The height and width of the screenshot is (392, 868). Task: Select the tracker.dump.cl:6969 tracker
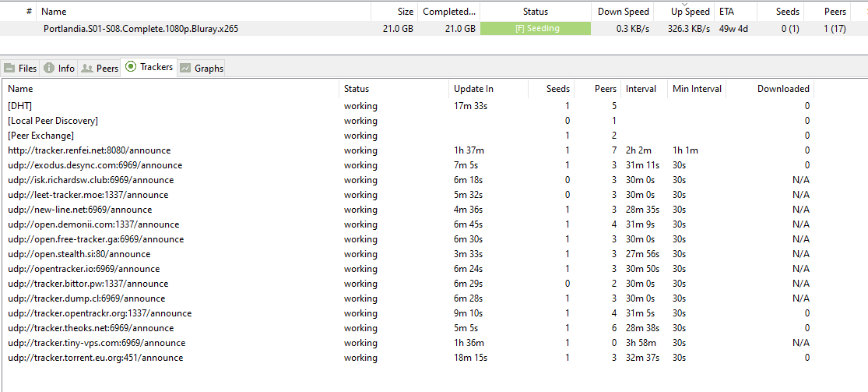coord(409,298)
